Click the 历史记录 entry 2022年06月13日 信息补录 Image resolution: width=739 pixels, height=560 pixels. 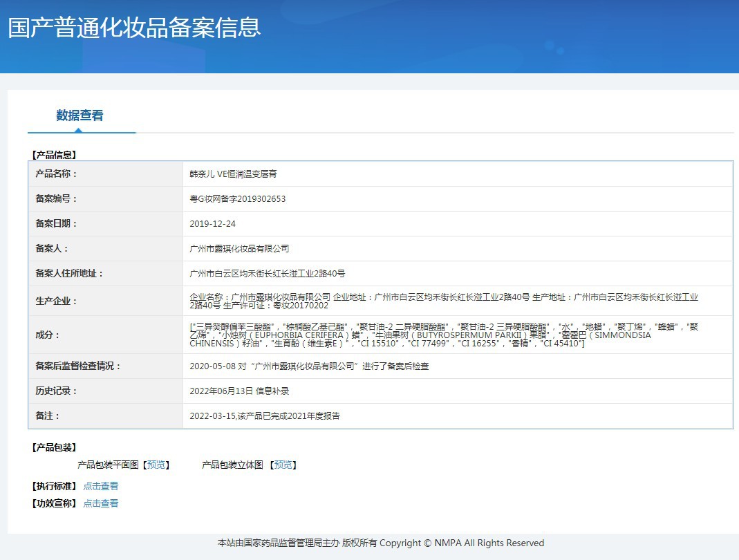(239, 391)
